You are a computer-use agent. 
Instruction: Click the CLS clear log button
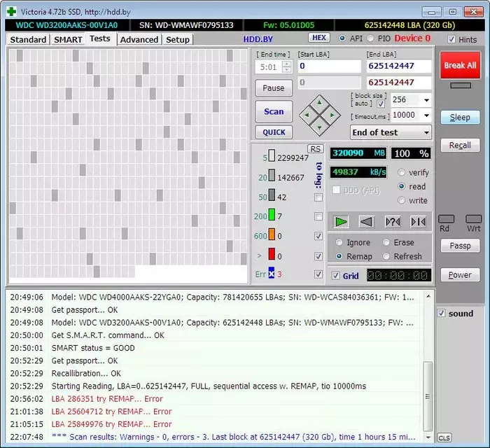(x=444, y=438)
